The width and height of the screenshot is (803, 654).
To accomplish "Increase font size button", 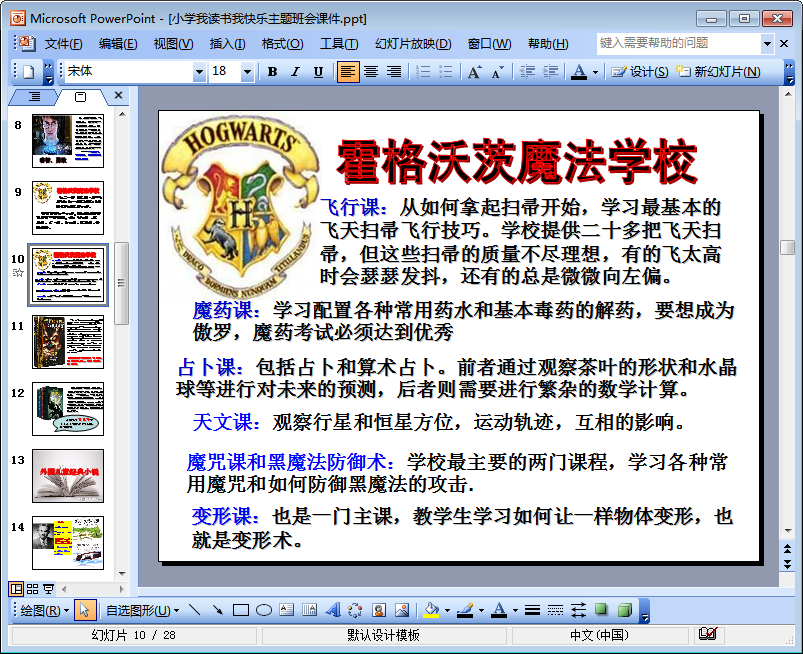I will pos(474,72).
